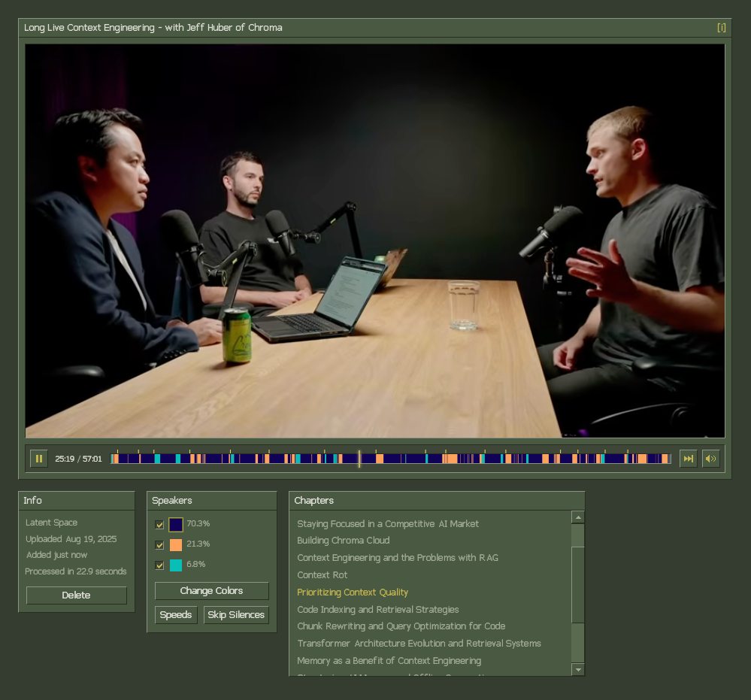This screenshot has width=751, height=700.
Task: Open the volume control
Action: click(710, 459)
